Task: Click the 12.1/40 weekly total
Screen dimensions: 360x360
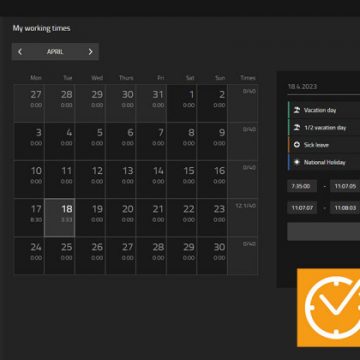Action: pos(246,206)
